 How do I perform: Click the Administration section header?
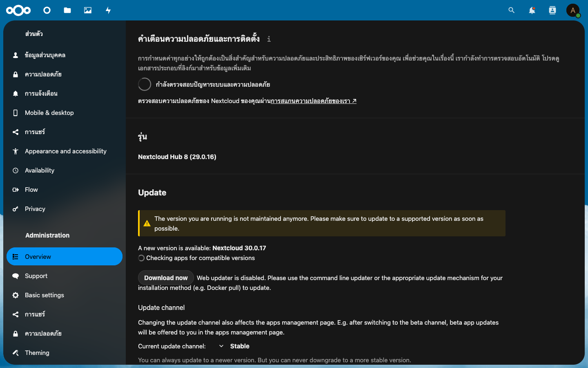click(x=47, y=236)
